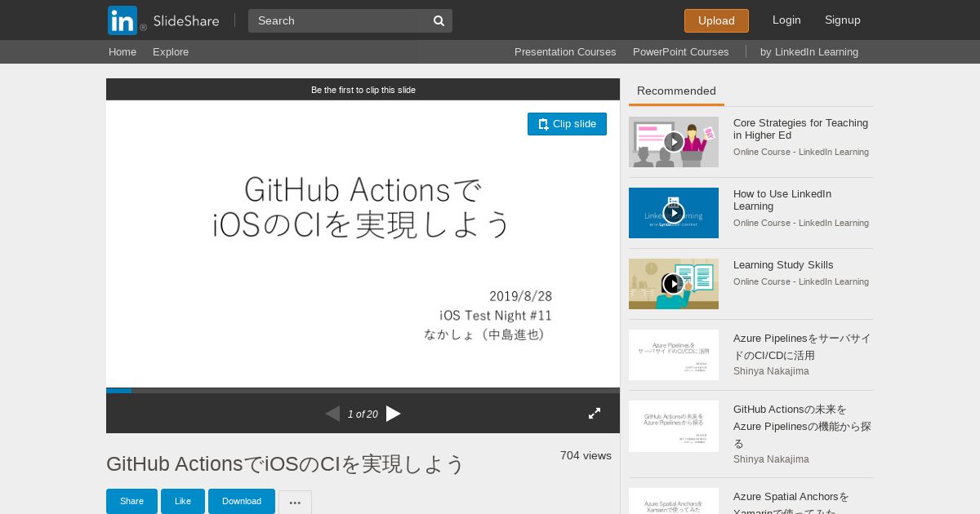Open Core Strategies for Teaching title link
The image size is (980, 514).
pyautogui.click(x=800, y=129)
